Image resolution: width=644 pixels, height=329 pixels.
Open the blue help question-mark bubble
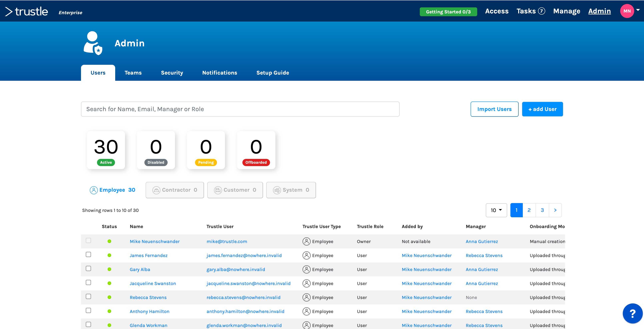click(x=632, y=313)
